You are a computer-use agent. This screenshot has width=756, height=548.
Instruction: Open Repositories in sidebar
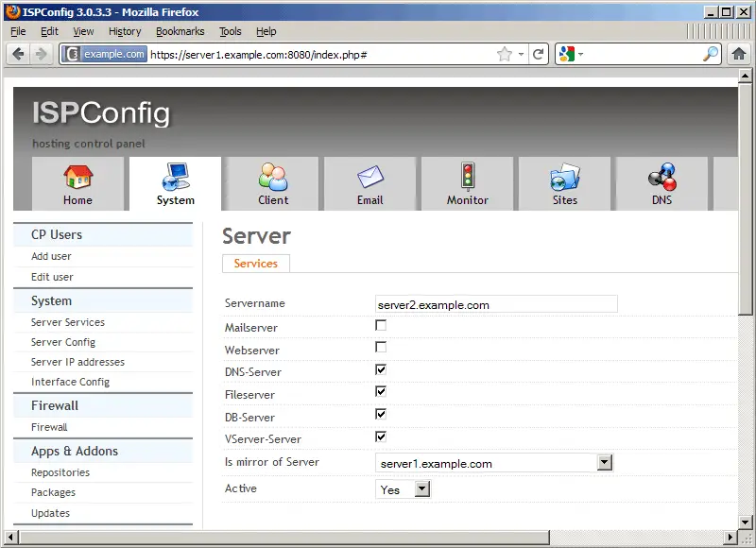click(x=60, y=472)
